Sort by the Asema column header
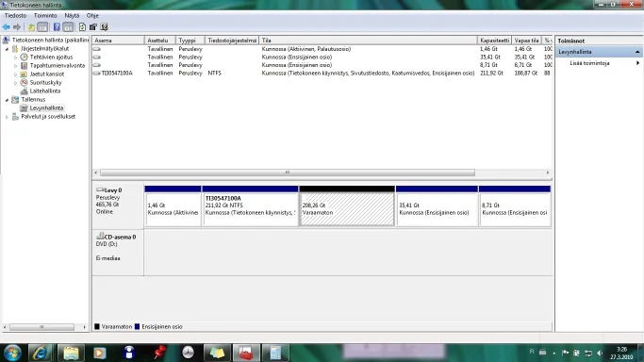This screenshot has height=362, width=644. click(118, 41)
